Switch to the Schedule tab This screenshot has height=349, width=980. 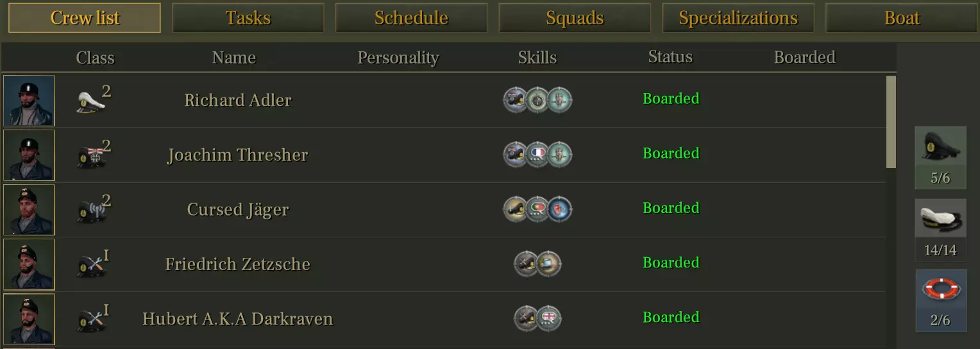(x=411, y=18)
